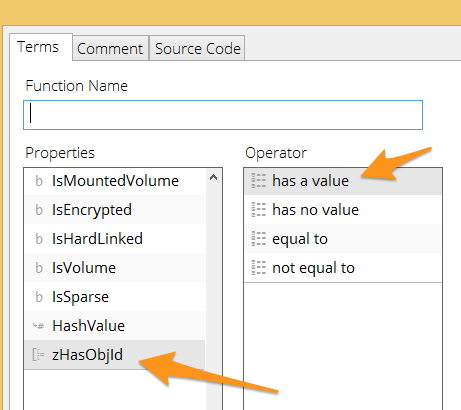This screenshot has width=461, height=410.
Task: Click the grid icon beside has a value
Action: (x=258, y=181)
